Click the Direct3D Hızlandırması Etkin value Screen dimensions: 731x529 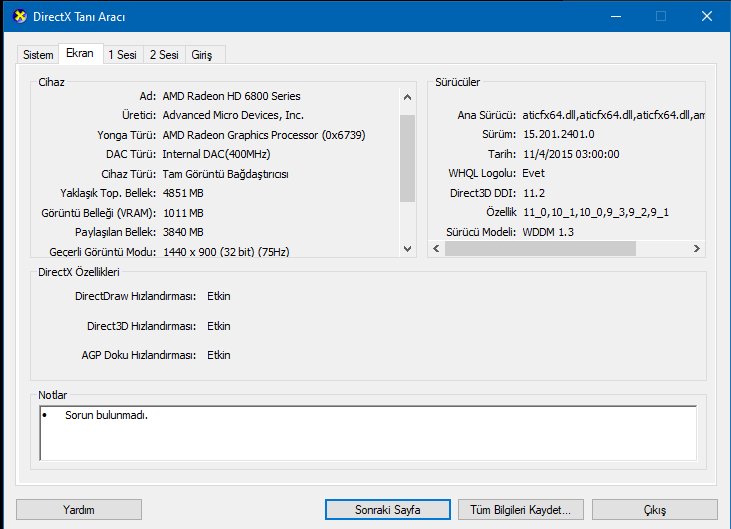tap(219, 326)
